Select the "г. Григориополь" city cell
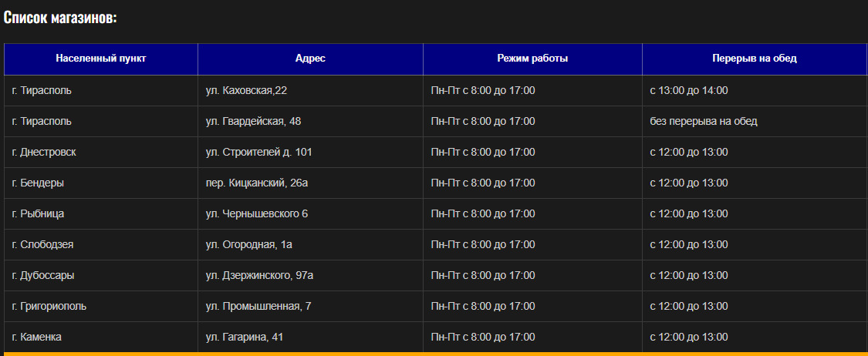 tap(49, 307)
